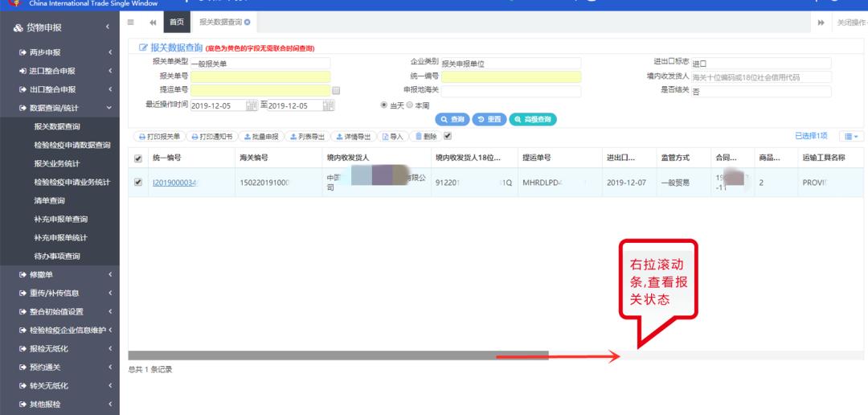Select the 当天 radio button
Screen dimensions: 868x415
tap(383, 105)
